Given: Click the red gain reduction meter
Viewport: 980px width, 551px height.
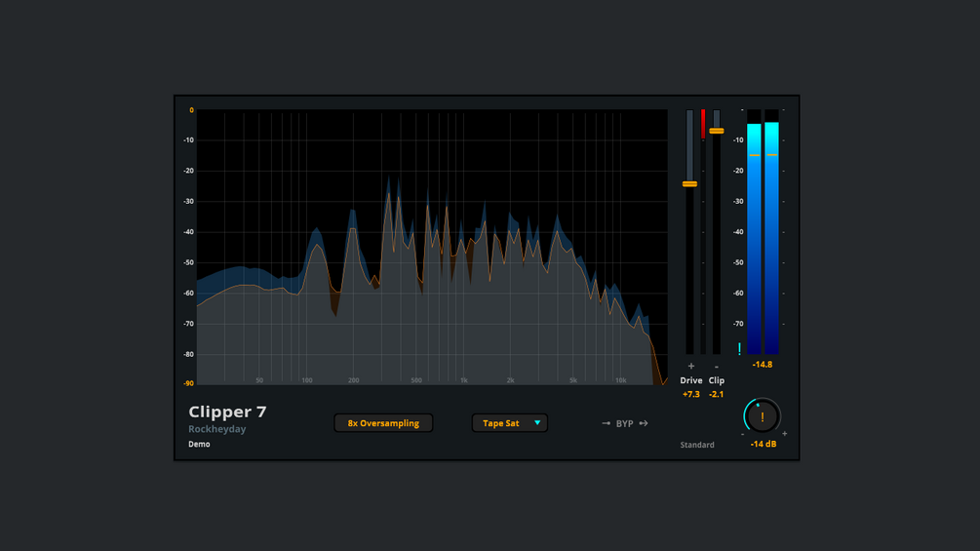Looking at the screenshot, I should click(703, 124).
